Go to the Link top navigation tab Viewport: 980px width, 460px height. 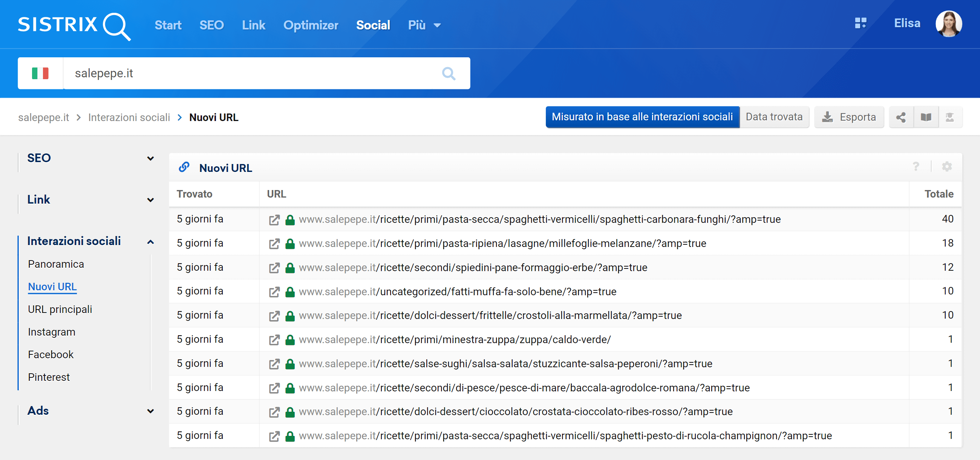pos(253,25)
